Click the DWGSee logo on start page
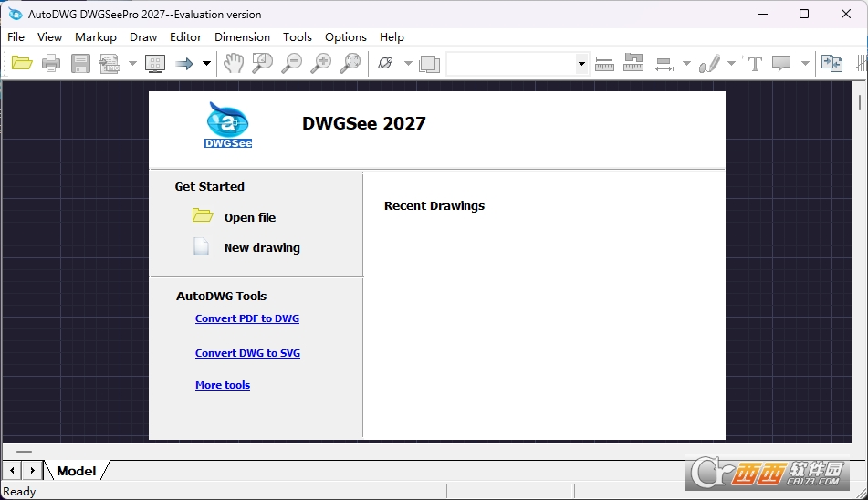Screen dimensions: 868x500 (x=228, y=125)
